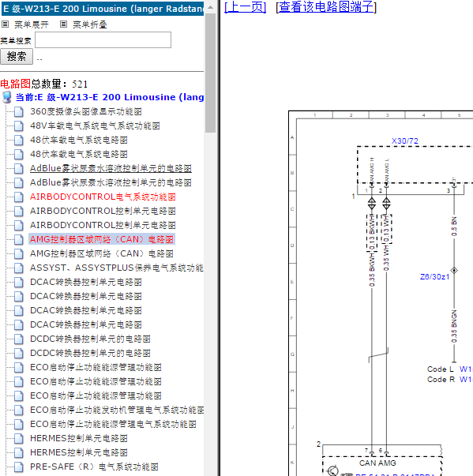Click the 菜单展开 label text
The width and height of the screenshot is (473, 476).
[32, 24]
